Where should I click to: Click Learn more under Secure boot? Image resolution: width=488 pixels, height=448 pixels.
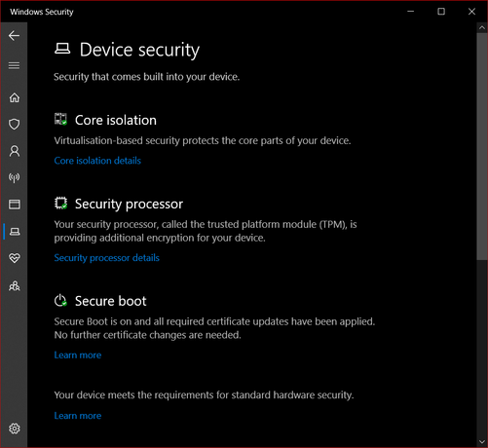coord(78,355)
